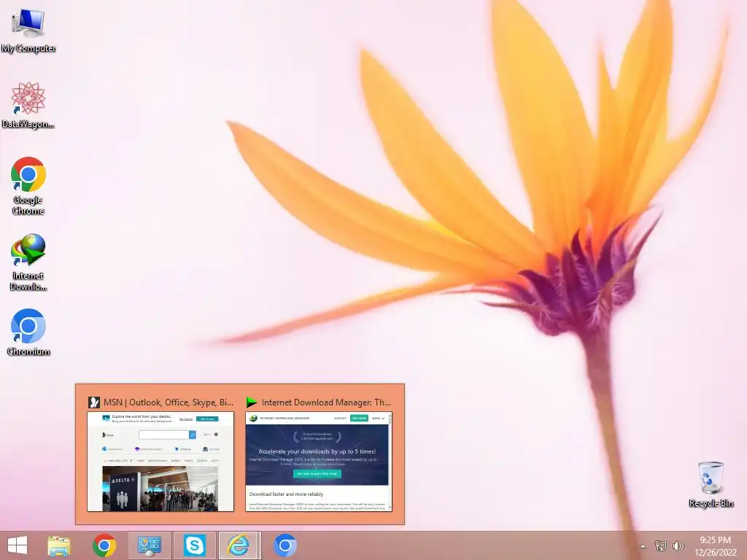Click the green IDM favicon in preview header

click(252, 402)
